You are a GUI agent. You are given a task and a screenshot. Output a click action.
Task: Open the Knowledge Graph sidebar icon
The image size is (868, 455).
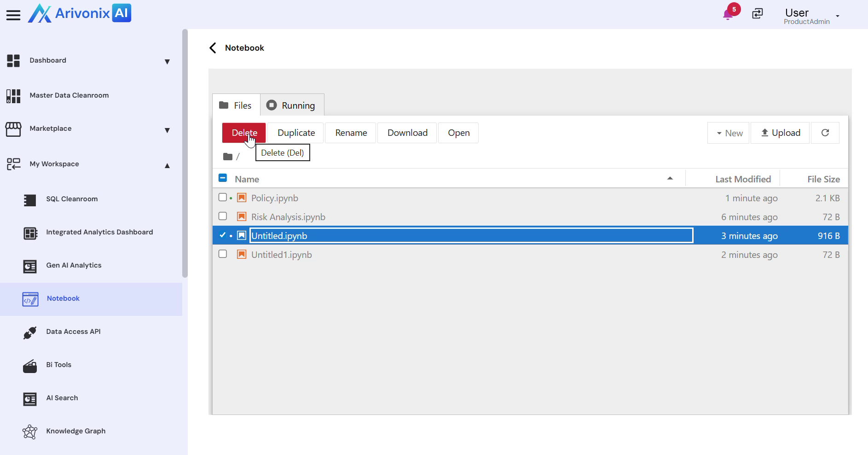[30, 432]
